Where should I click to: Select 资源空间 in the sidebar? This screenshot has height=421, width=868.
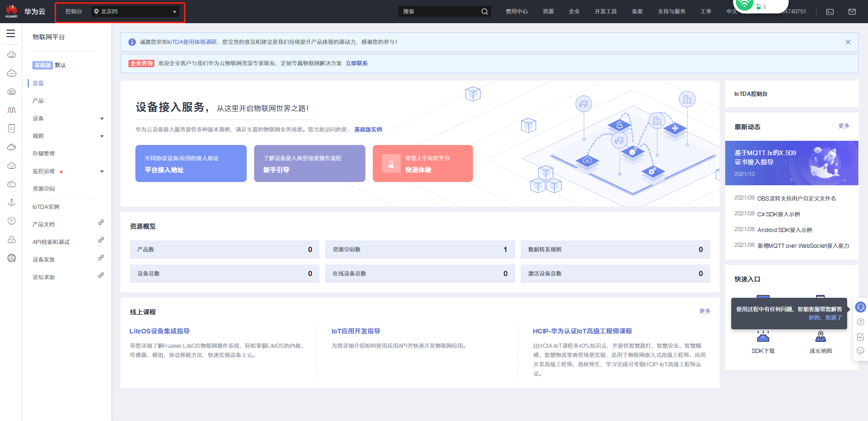tap(44, 189)
